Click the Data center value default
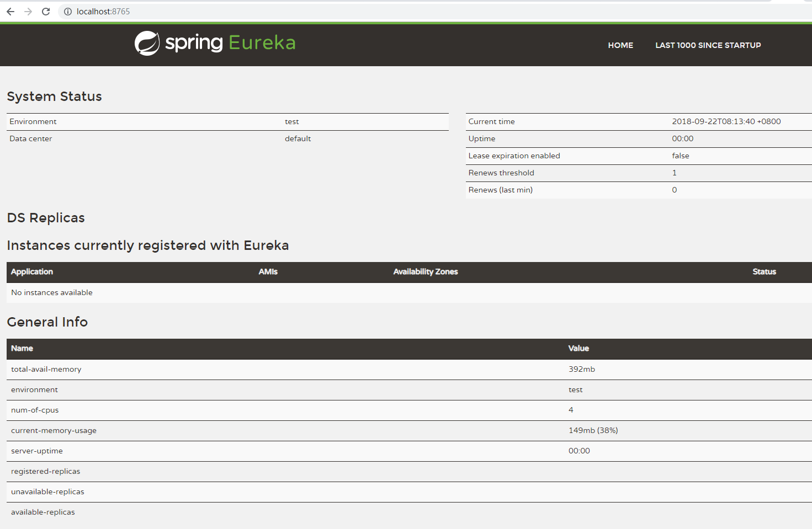The image size is (812, 529). point(298,139)
